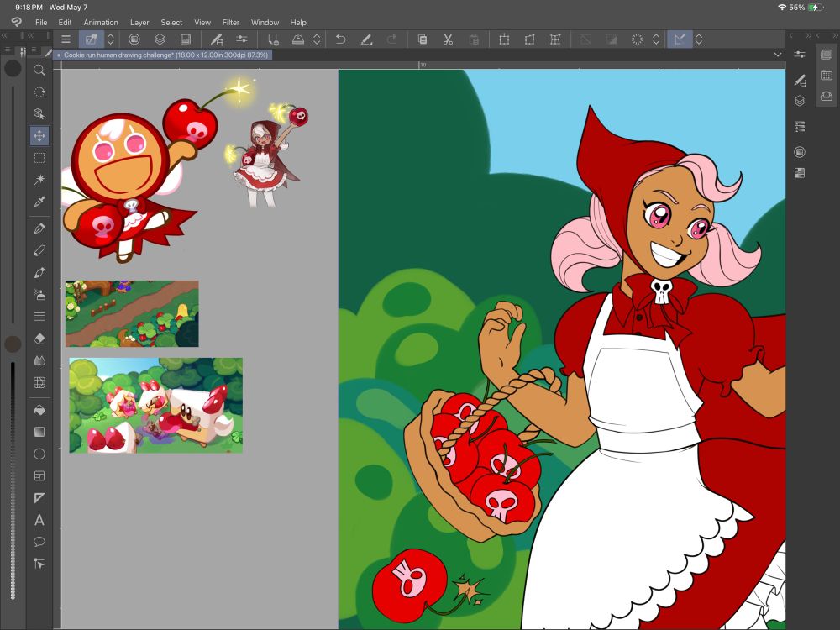840x630 pixels.
Task: Select the Decoration tool with horizontal lines
Action: (x=39, y=317)
